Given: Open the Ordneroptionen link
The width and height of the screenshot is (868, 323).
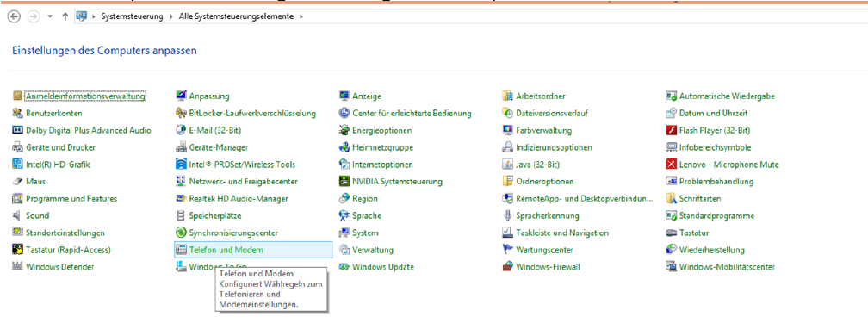Looking at the screenshot, I should tap(545, 182).
